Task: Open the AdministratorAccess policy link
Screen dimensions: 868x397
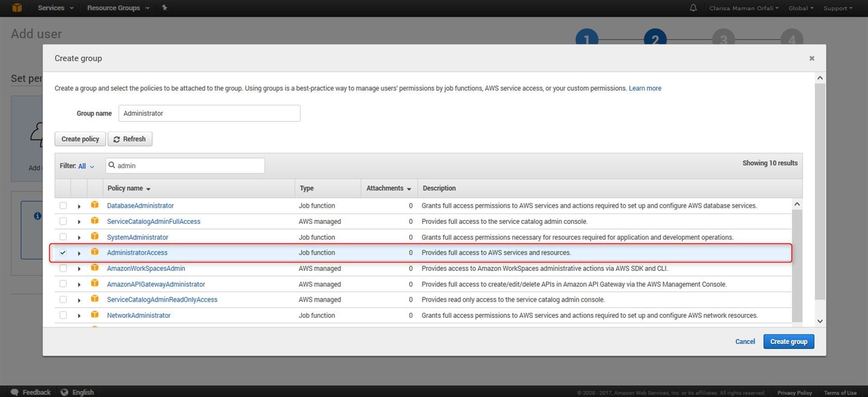Action: click(x=137, y=252)
